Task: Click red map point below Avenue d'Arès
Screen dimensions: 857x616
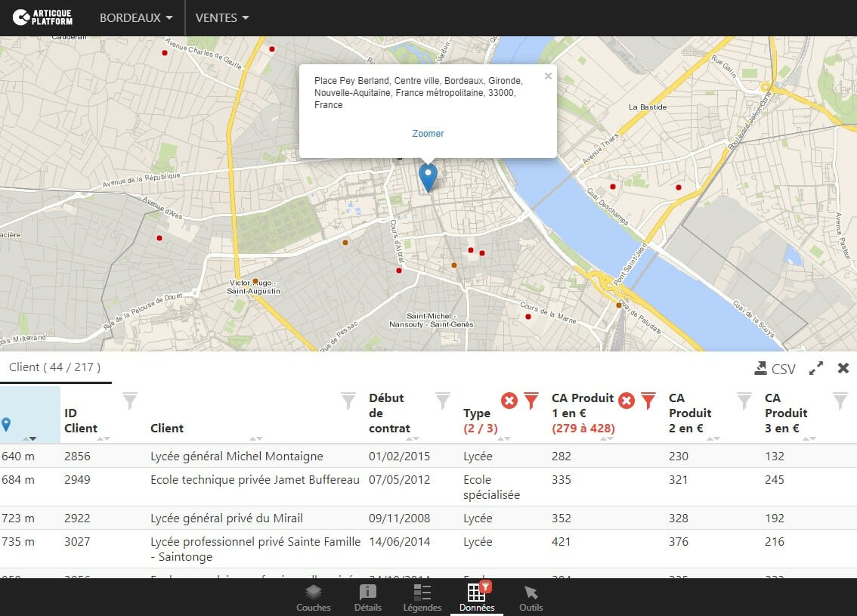Action: click(159, 238)
